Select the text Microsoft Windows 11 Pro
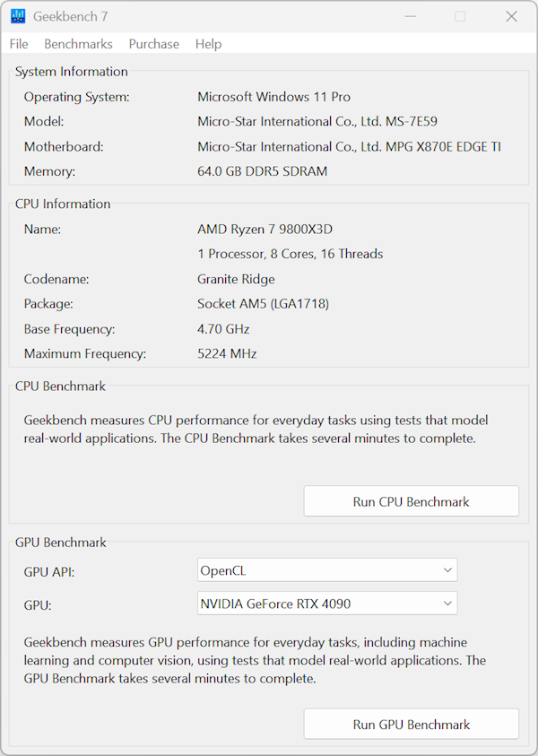The image size is (538, 756). [273, 97]
